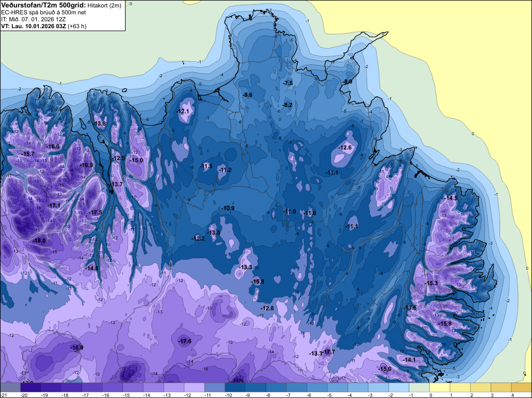Click the -11.6 temperature value
This screenshot has width=532, height=398.
[x=310, y=213]
